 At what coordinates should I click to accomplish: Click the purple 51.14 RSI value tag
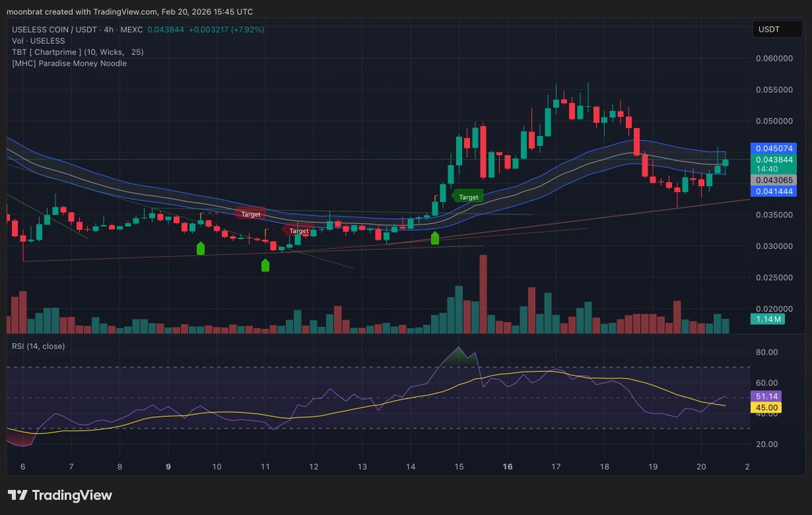coord(766,397)
